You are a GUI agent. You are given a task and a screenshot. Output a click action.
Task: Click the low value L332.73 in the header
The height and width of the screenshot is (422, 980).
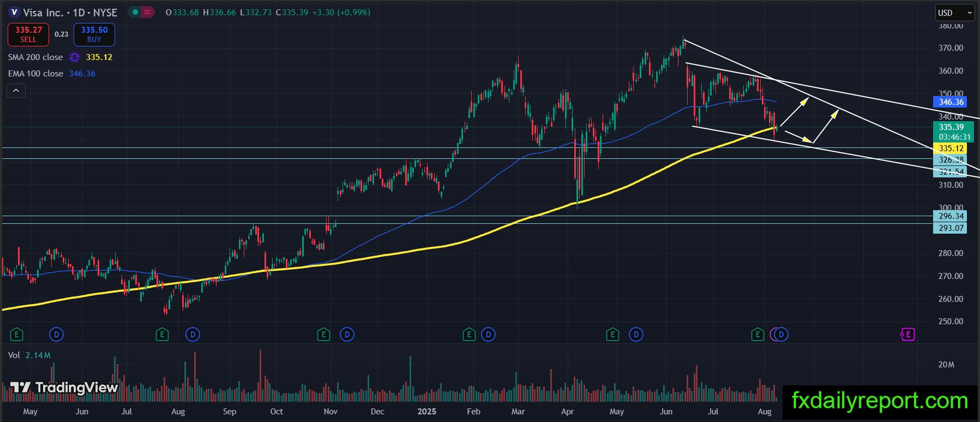(256, 12)
